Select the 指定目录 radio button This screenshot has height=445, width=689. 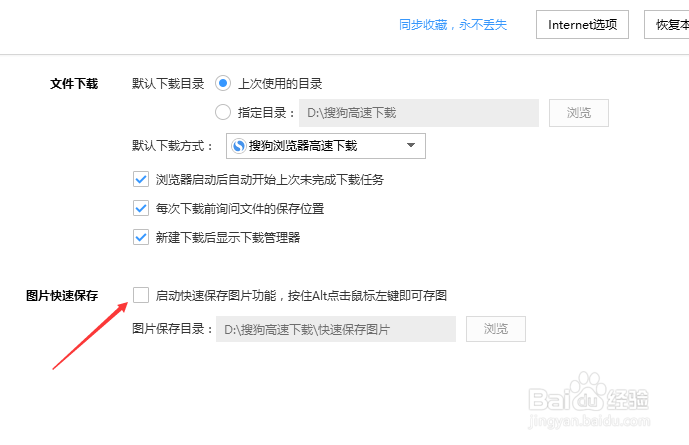point(223,112)
